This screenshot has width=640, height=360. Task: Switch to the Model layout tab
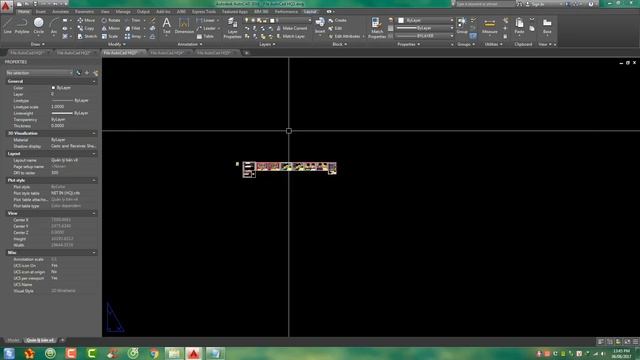(13, 340)
